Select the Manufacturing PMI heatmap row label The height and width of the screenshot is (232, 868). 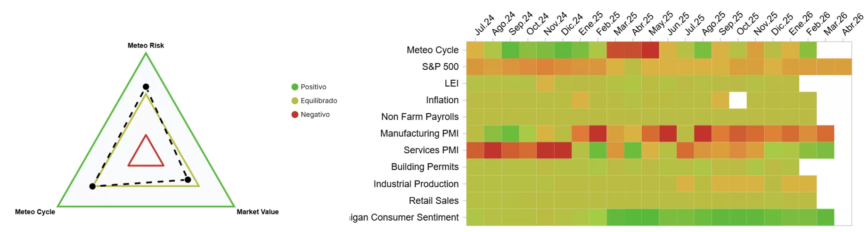419,133
